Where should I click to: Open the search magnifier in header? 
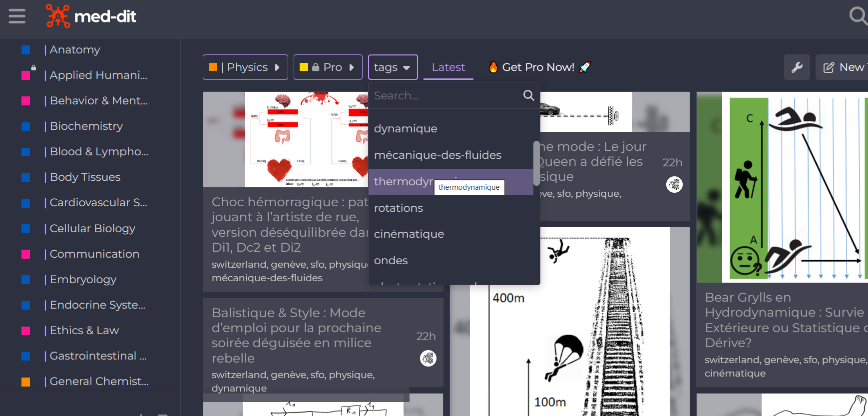pyautogui.click(x=858, y=16)
